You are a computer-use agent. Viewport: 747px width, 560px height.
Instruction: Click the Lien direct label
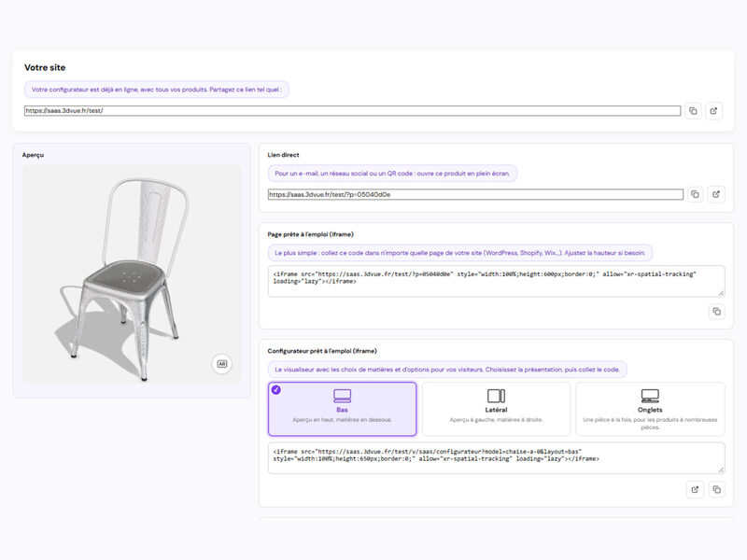[284, 155]
